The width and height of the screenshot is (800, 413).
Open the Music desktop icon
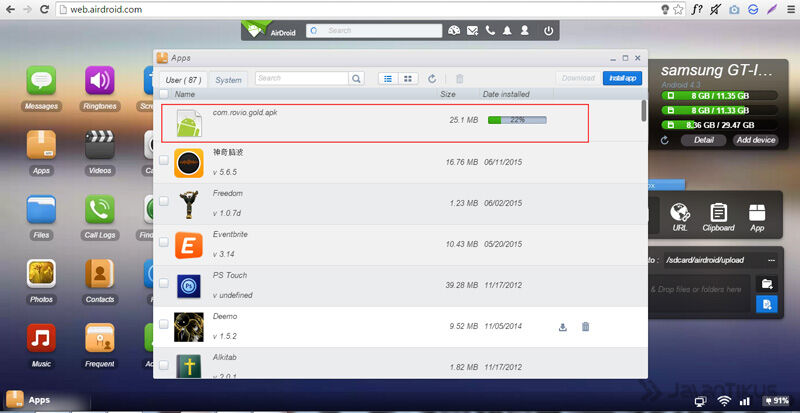(x=41, y=338)
